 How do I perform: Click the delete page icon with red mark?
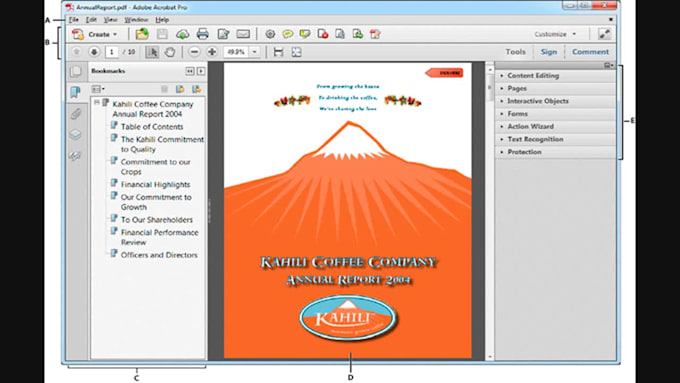click(323, 34)
